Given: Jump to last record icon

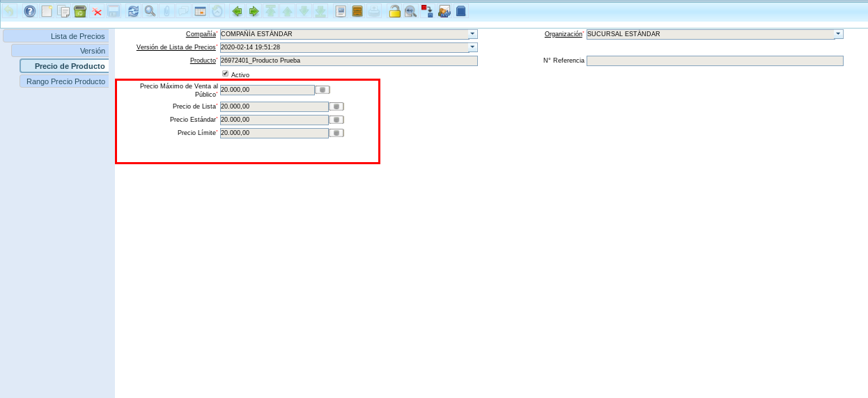Looking at the screenshot, I should pos(320,11).
